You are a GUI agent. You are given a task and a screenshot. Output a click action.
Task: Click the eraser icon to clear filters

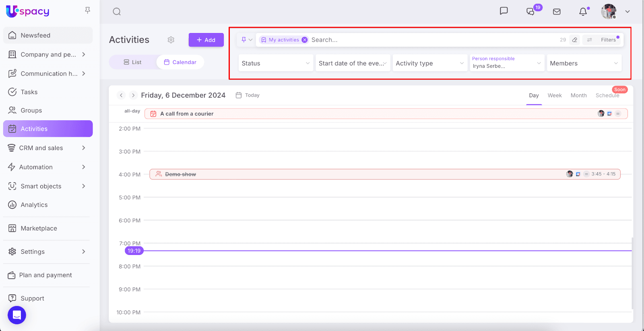pyautogui.click(x=575, y=40)
